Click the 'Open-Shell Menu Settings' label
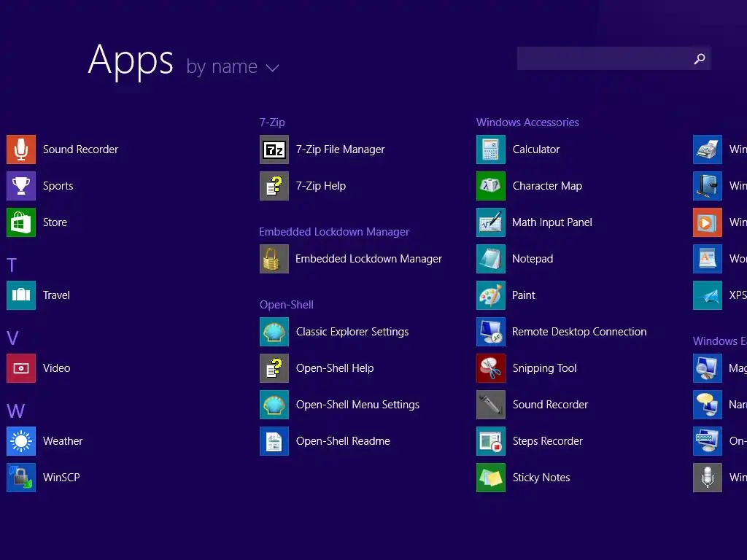Image resolution: width=747 pixels, height=560 pixels. point(357,405)
